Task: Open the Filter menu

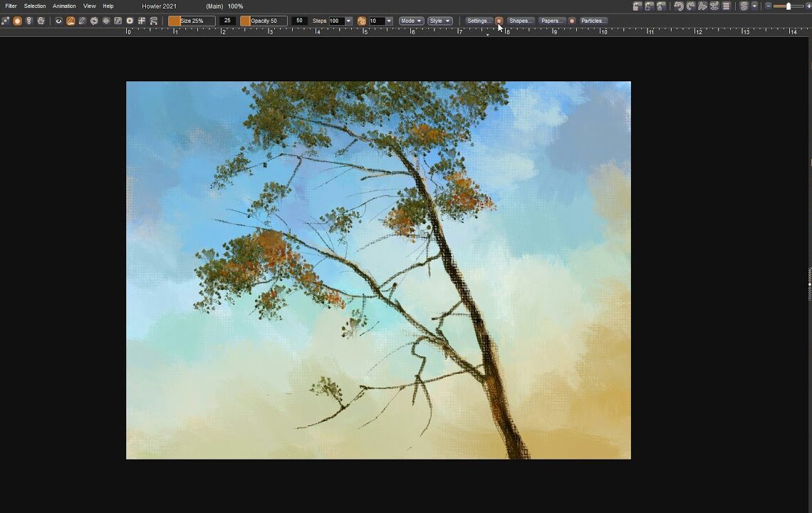Action: tap(11, 6)
